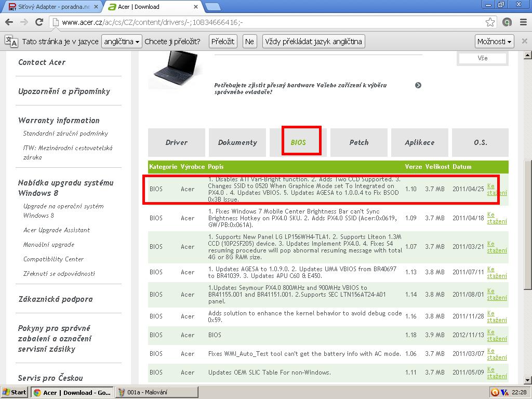Select the Patch tab
The width and height of the screenshot is (532, 399).
(x=358, y=142)
